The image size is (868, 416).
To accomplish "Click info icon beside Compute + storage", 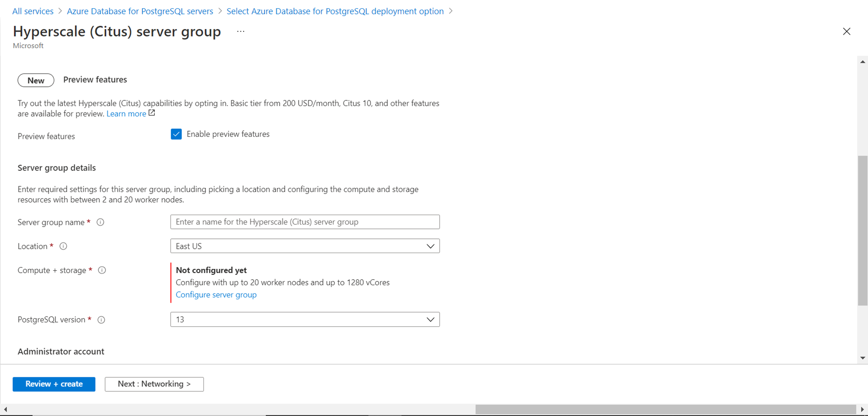I will [x=102, y=270].
